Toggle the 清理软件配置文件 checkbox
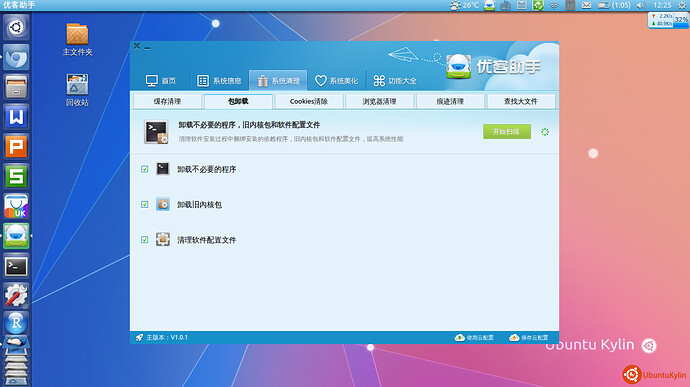 [144, 240]
